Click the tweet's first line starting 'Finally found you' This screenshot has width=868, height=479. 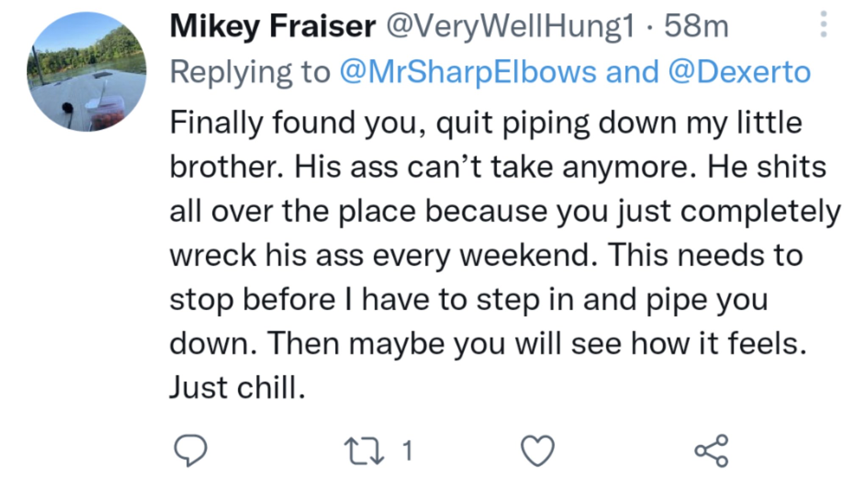tap(486, 123)
